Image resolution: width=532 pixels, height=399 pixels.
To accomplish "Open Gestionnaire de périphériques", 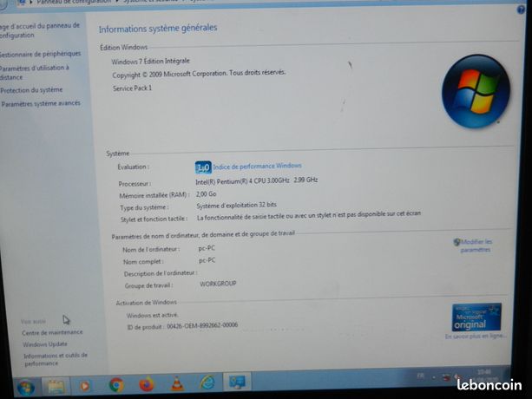I will coord(41,54).
